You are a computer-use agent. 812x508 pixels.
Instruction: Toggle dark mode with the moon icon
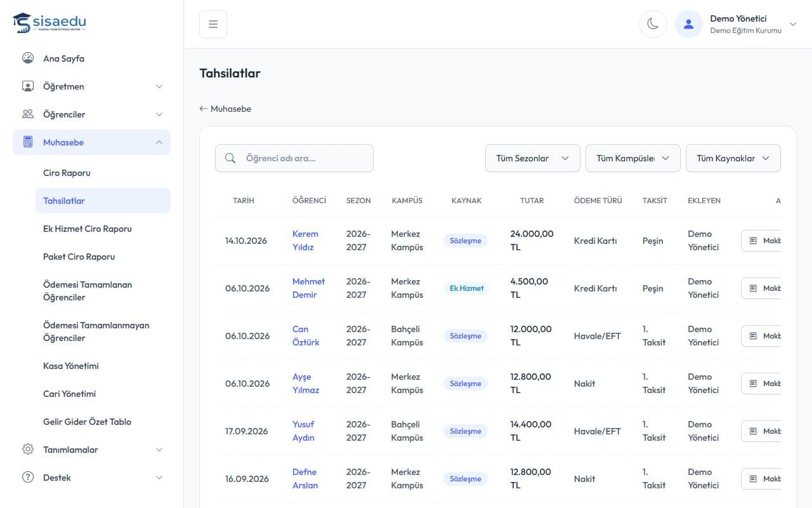(x=653, y=24)
